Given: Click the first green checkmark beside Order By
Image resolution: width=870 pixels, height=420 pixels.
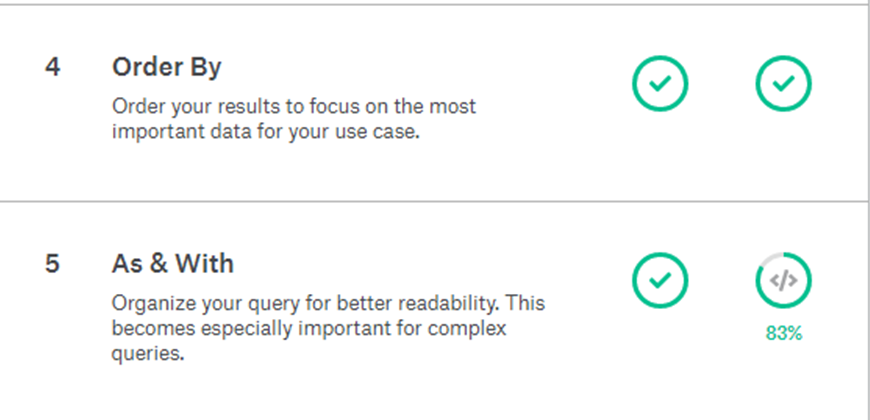Looking at the screenshot, I should tap(660, 83).
